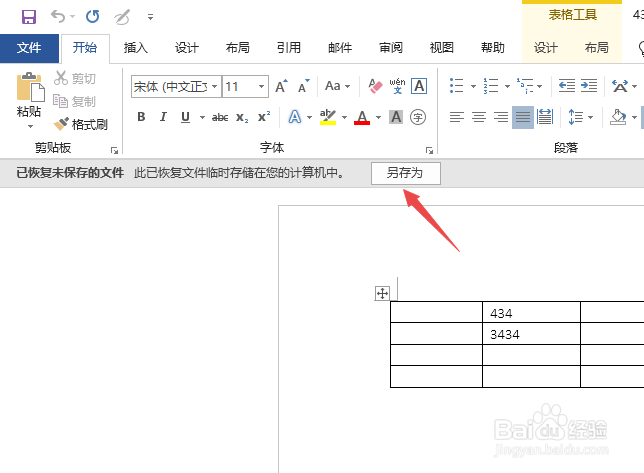Click the Undo arrow icon

click(58, 17)
